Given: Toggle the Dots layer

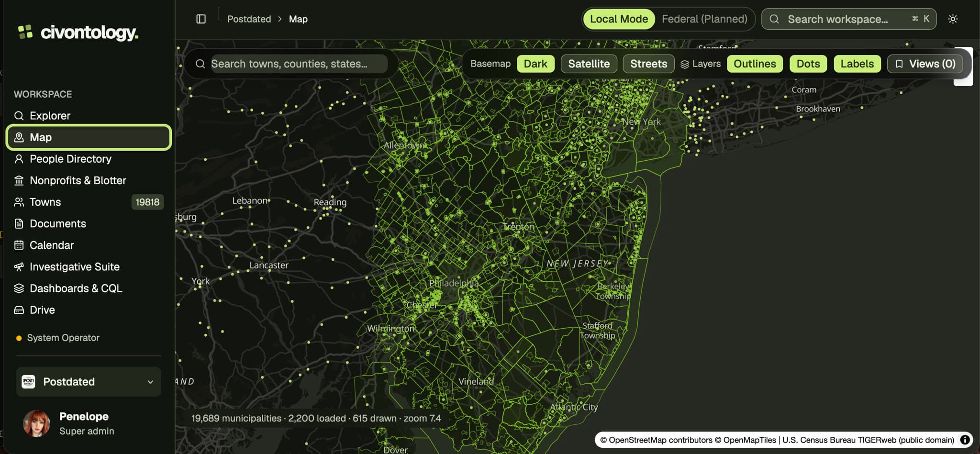Looking at the screenshot, I should pos(808,64).
